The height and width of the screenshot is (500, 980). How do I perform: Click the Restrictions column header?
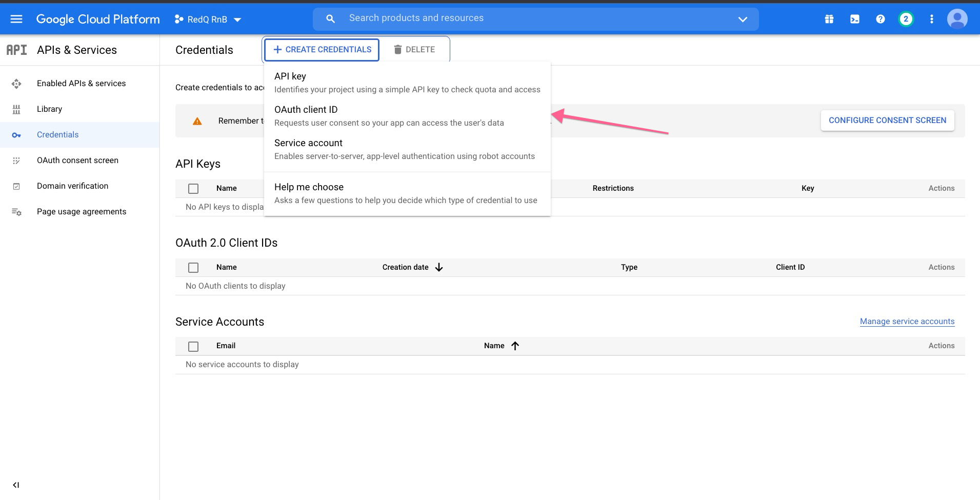(613, 188)
